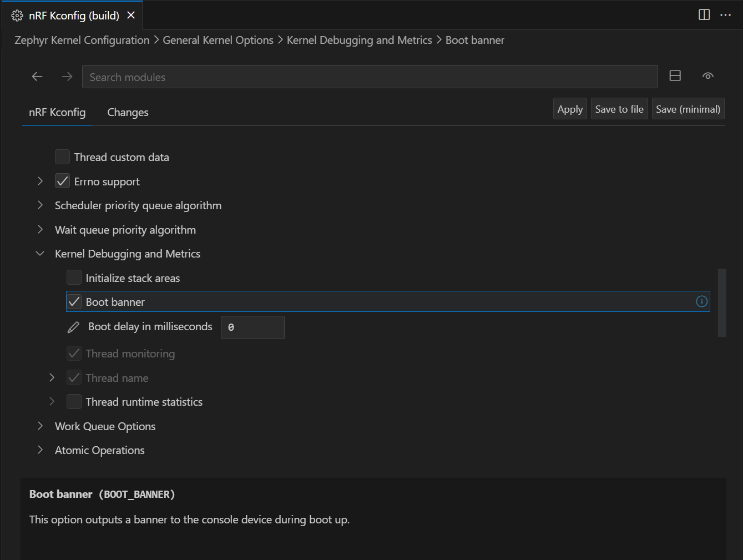Enable Thread runtime statistics checkbox

[74, 401]
